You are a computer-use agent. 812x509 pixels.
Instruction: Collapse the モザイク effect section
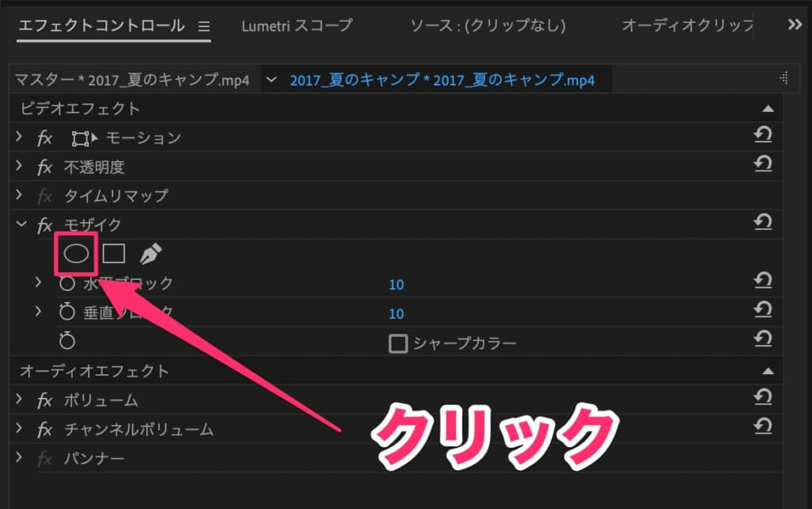coord(19,225)
